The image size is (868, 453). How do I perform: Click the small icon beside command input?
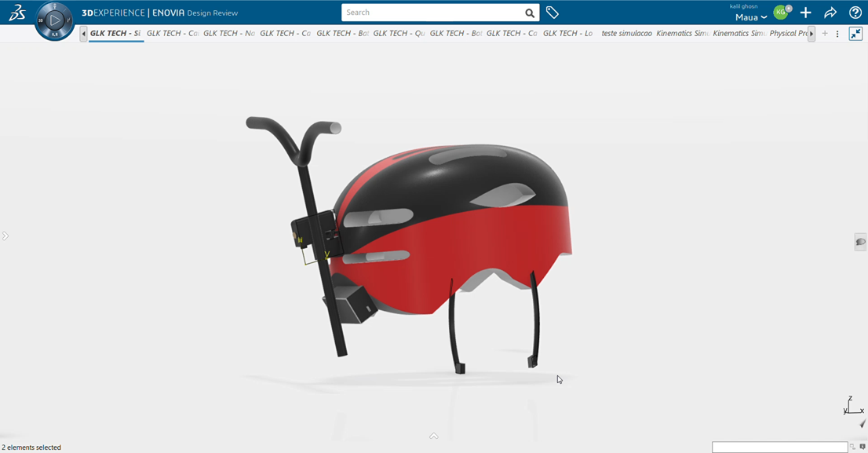pyautogui.click(x=853, y=447)
